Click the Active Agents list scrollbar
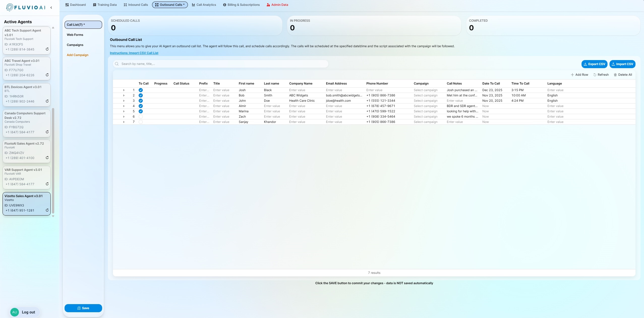The height and width of the screenshot is (318, 644). (x=53, y=161)
